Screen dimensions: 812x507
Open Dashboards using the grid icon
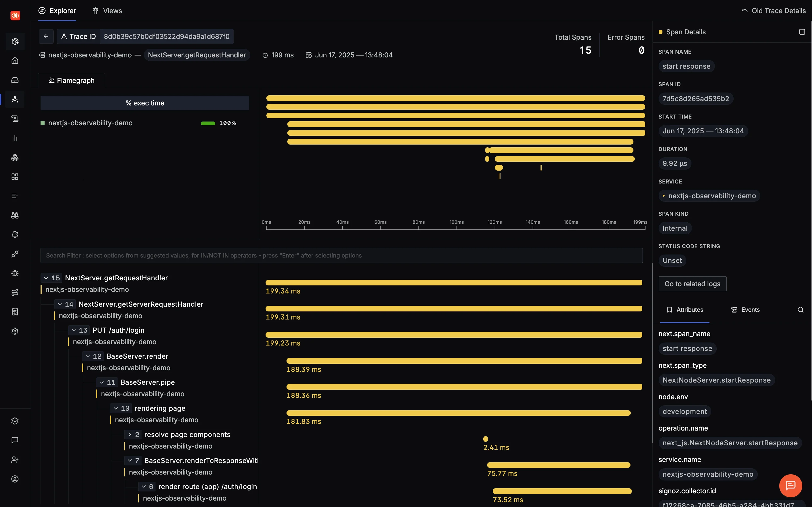point(15,177)
